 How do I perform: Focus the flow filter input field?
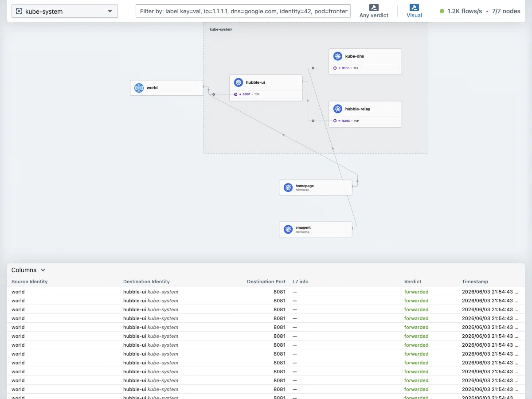click(243, 11)
